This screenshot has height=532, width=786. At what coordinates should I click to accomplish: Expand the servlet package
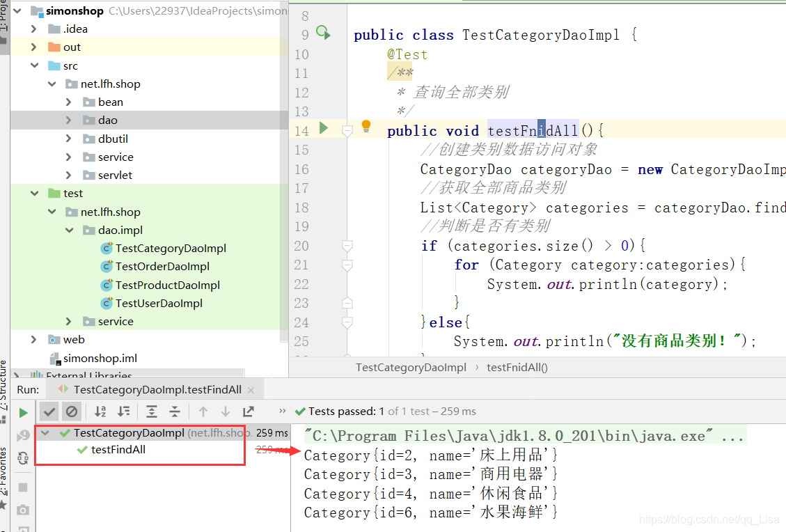pyautogui.click(x=69, y=175)
